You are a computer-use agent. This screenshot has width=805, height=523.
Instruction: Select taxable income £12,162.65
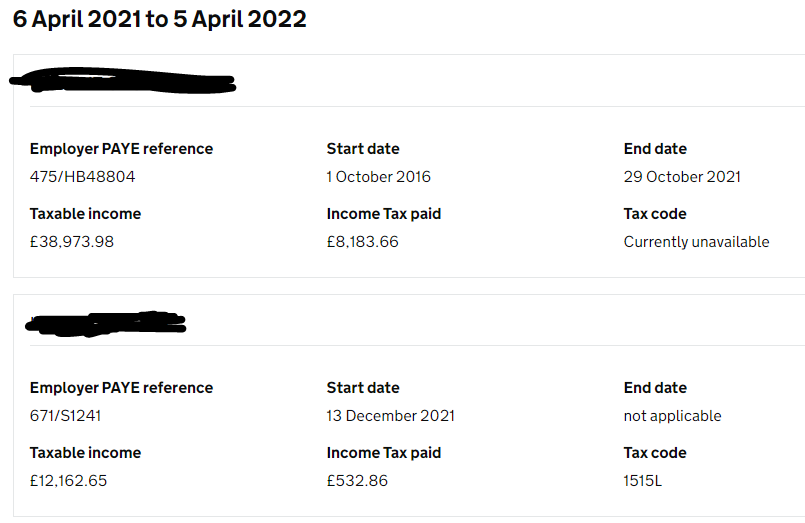coord(68,481)
